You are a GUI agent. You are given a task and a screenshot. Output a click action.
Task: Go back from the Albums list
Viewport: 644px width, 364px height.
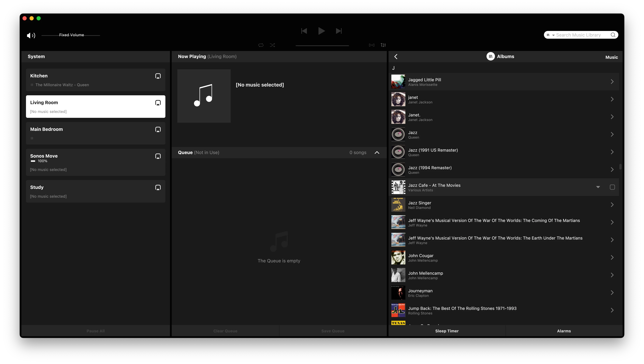(396, 57)
